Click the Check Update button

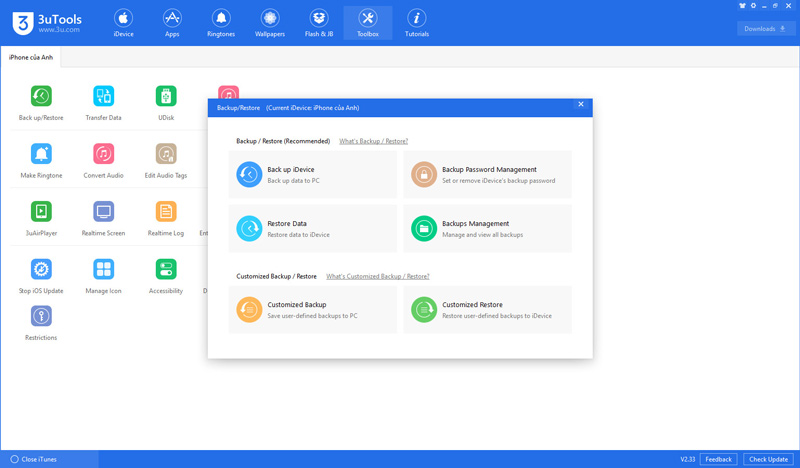click(x=768, y=459)
